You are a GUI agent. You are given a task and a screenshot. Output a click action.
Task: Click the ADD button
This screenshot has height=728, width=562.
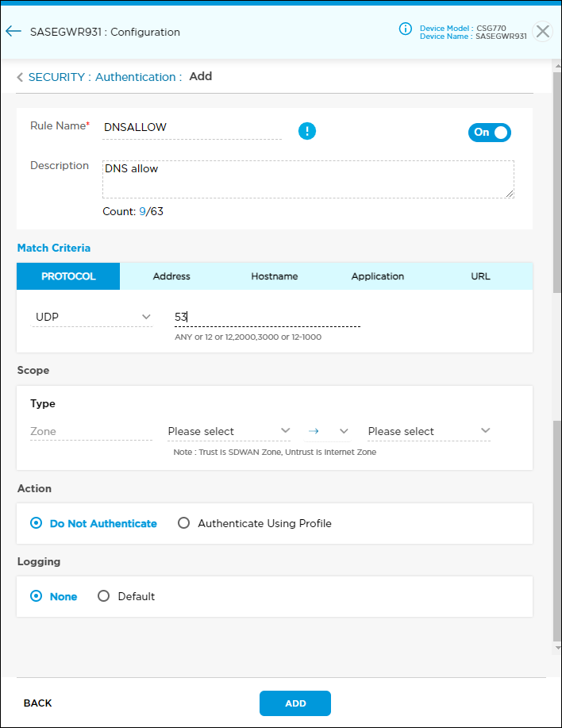[294, 703]
